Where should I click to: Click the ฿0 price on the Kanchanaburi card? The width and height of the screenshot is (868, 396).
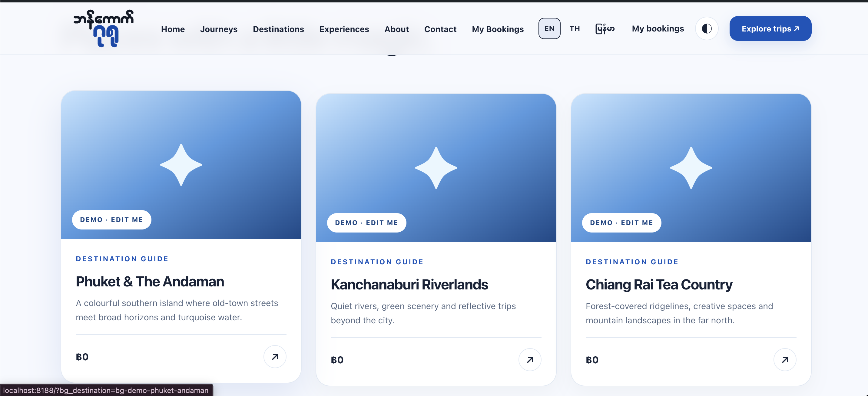coord(337,360)
